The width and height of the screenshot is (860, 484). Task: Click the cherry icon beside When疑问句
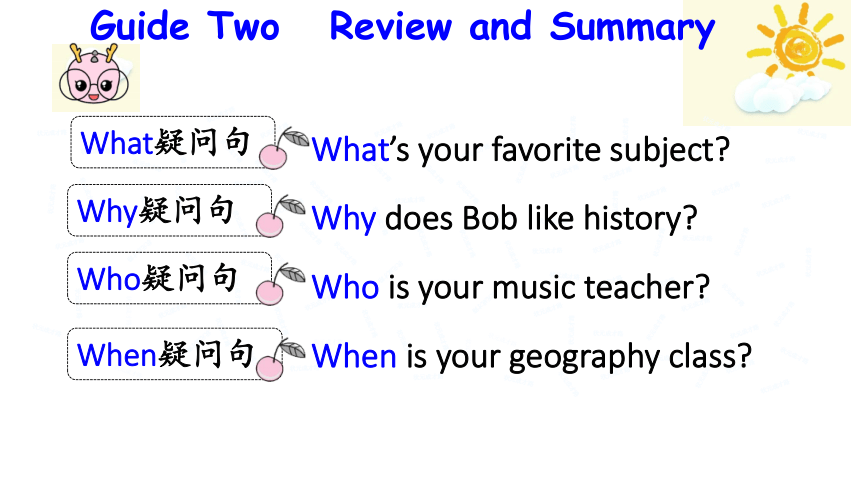[281, 360]
